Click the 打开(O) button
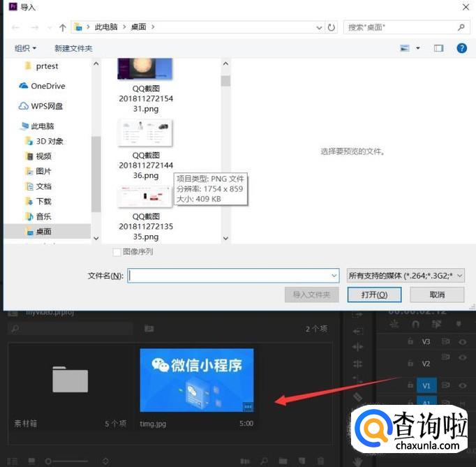Screen dimensions: 476x467 coord(374,295)
